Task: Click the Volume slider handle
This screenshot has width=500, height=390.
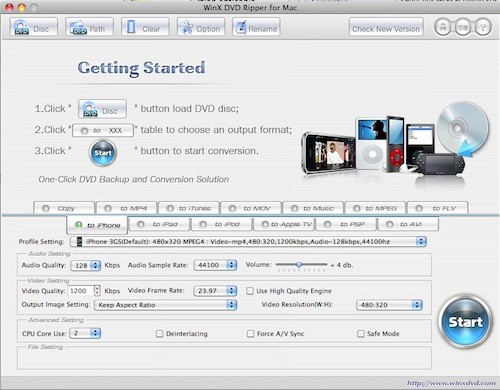Action: click(x=299, y=265)
